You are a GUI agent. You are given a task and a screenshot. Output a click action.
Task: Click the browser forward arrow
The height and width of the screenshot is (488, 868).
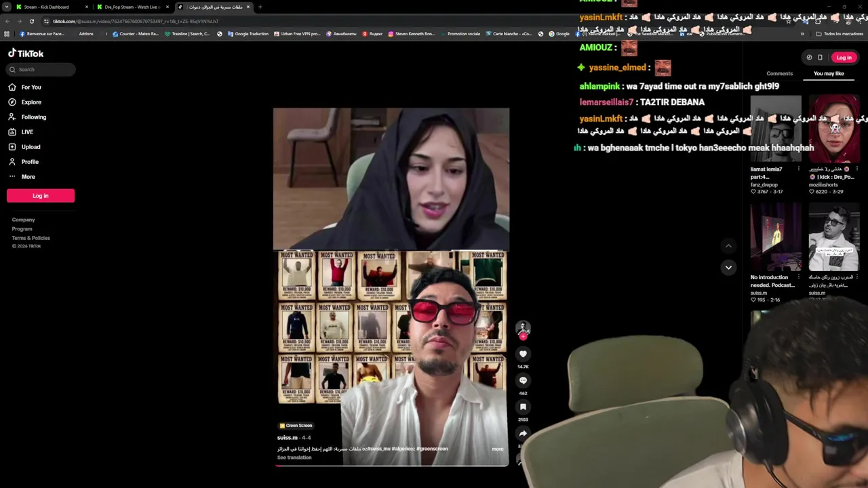19,21
